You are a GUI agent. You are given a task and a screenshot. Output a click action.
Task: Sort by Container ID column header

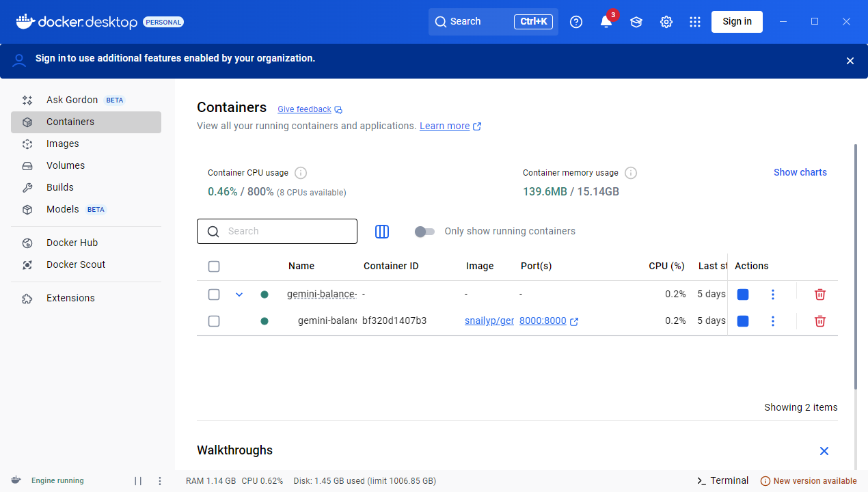coord(391,266)
